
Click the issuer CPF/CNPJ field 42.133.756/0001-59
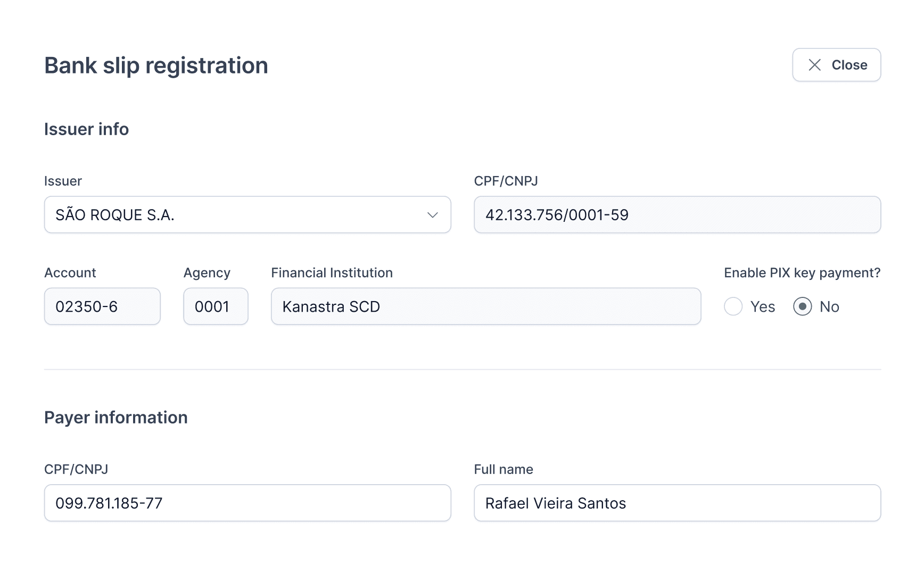pos(677,215)
